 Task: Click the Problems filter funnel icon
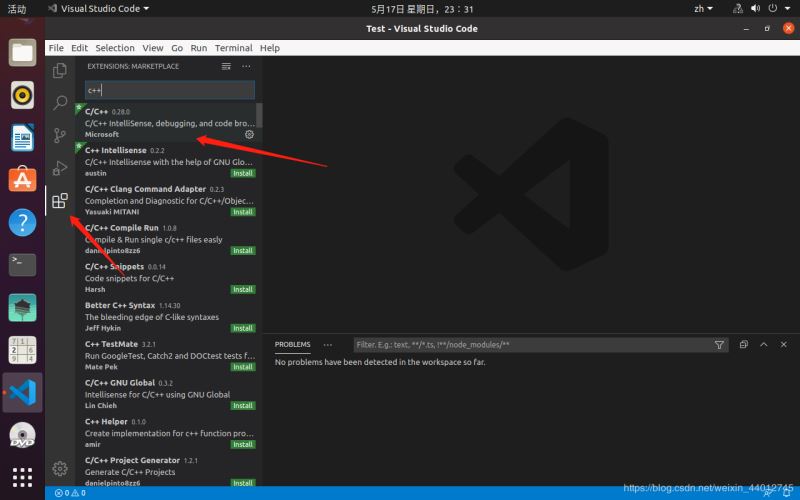[x=719, y=345]
